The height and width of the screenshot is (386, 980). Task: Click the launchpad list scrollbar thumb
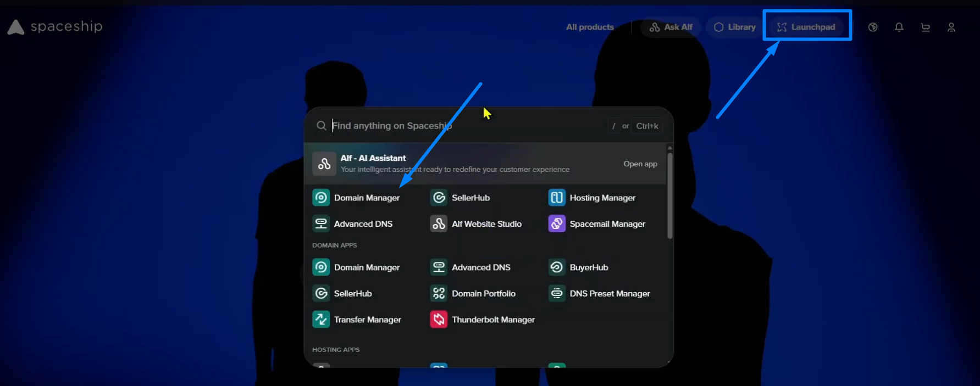[x=670, y=195]
